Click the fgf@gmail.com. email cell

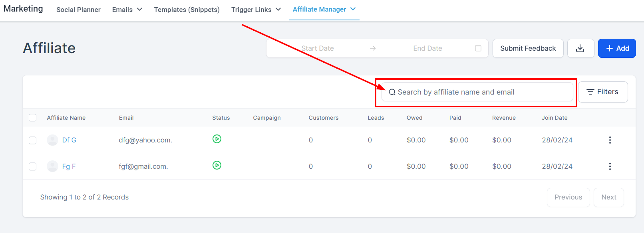point(143,166)
